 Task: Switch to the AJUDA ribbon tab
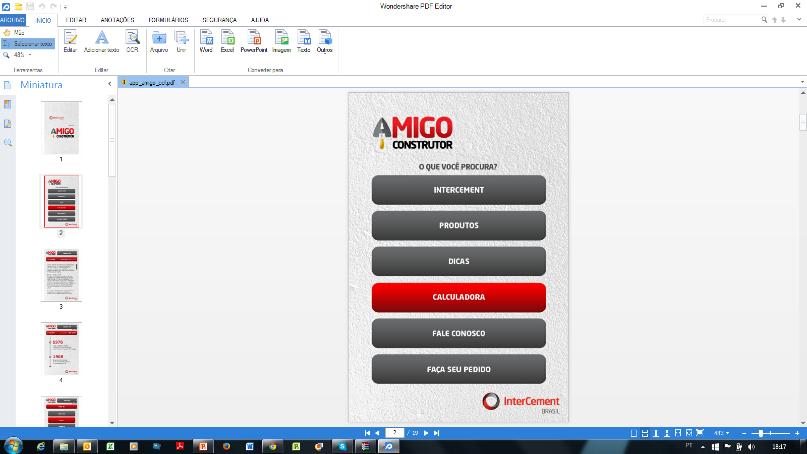click(x=260, y=20)
